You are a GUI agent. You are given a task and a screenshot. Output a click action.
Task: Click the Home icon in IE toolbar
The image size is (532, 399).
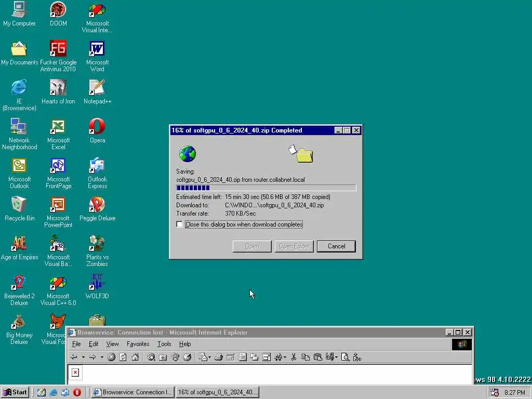(x=135, y=357)
